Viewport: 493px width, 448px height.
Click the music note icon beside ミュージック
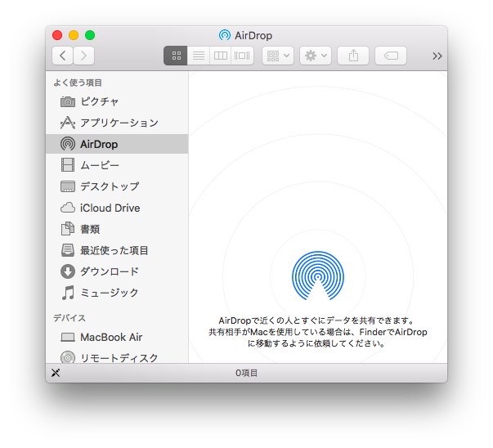point(68,293)
